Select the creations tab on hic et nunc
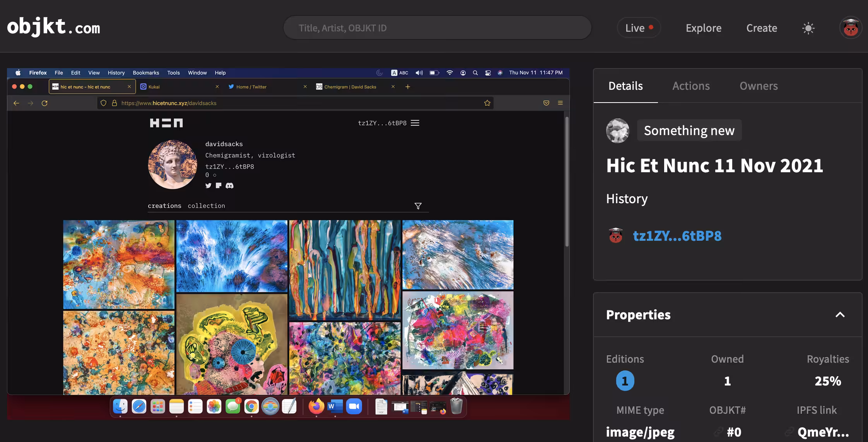 pyautogui.click(x=164, y=206)
